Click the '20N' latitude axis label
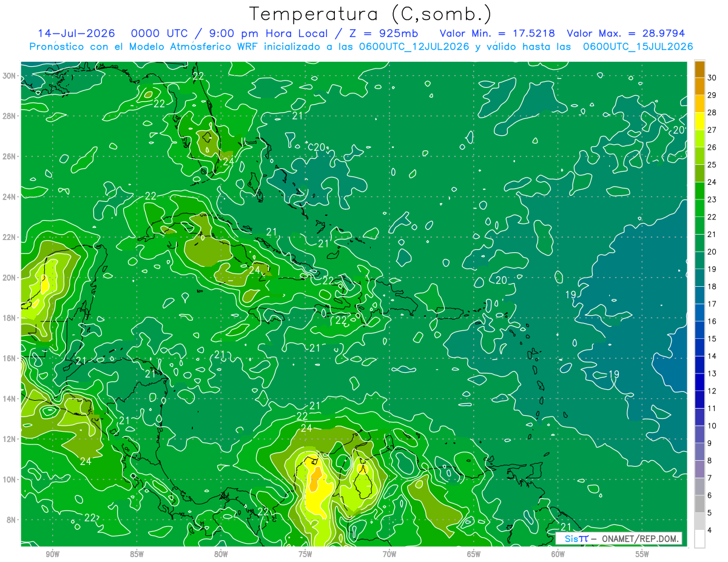The height and width of the screenshot is (562, 728). coord(9,278)
